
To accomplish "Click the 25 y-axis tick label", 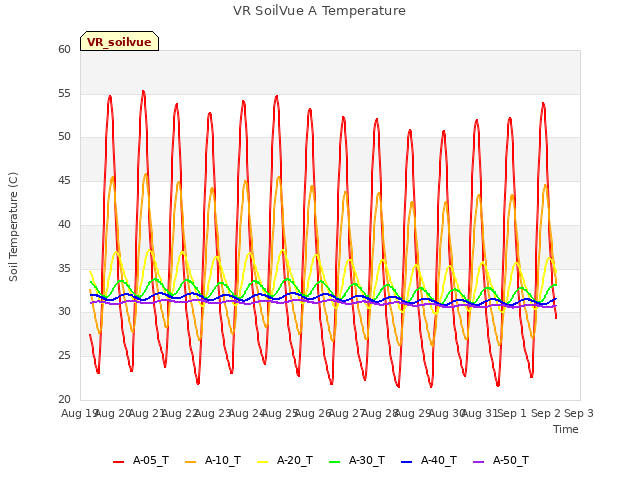I will [x=64, y=356].
